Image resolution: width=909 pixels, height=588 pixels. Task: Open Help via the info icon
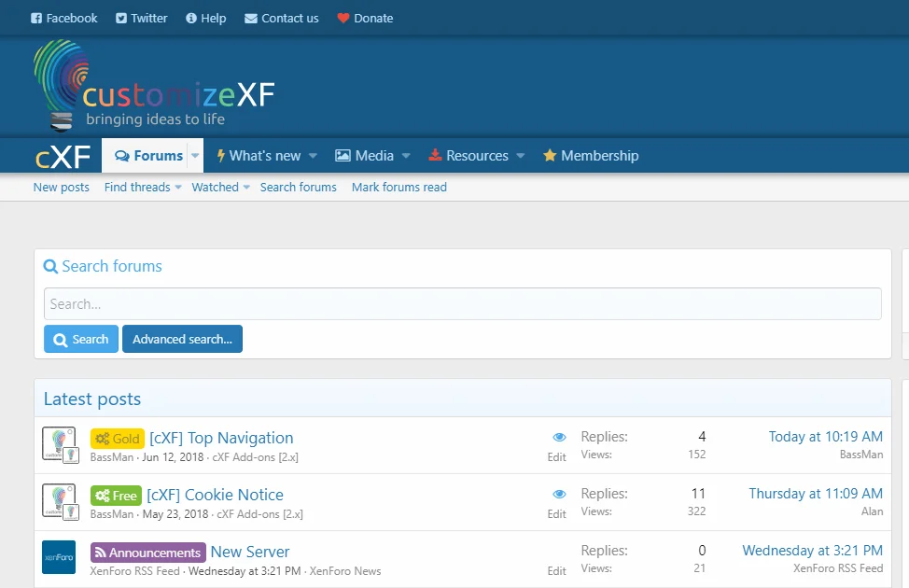(191, 19)
